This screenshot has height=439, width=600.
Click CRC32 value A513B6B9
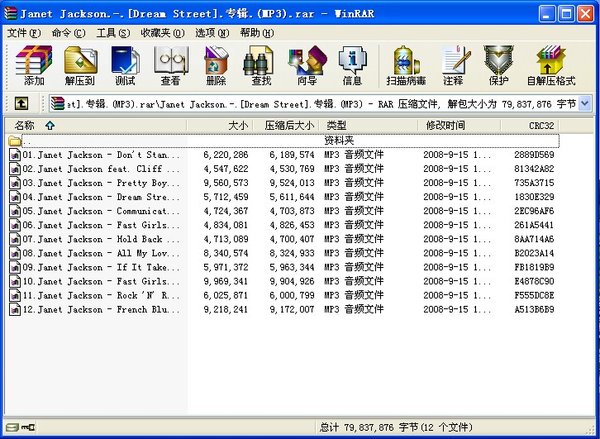534,310
